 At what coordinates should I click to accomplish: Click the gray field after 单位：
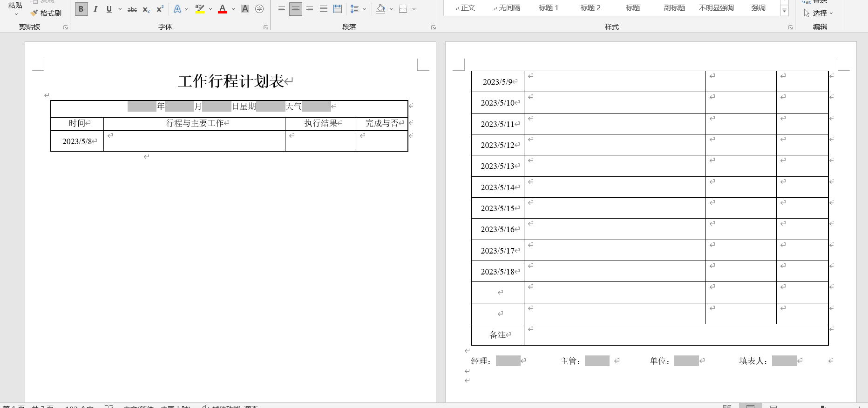click(686, 361)
